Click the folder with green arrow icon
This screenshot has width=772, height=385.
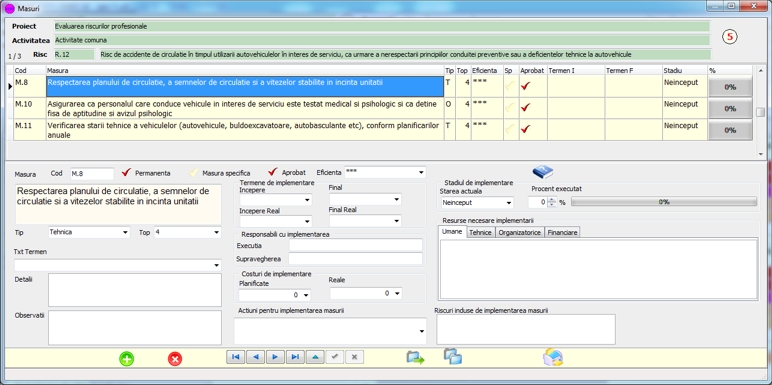point(415,357)
